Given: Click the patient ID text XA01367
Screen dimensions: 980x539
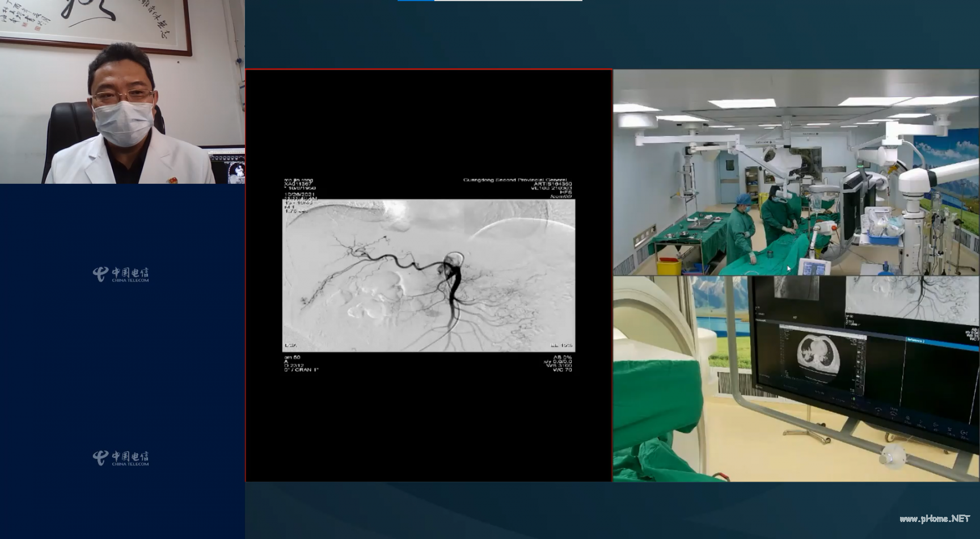Looking at the screenshot, I should tap(298, 184).
